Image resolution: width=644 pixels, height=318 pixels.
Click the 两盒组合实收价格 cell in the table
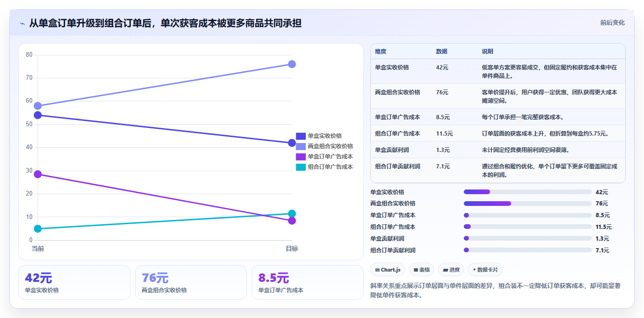click(x=398, y=92)
